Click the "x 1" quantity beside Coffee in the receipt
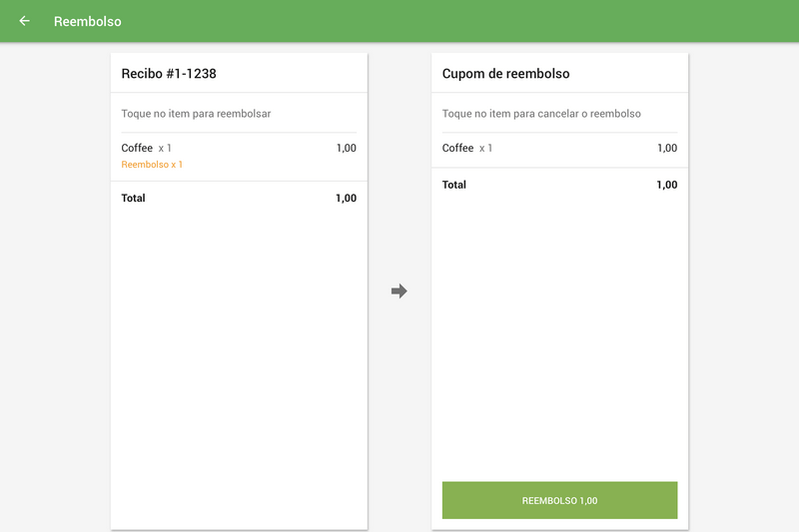Viewport: 799px width, 532px height. point(165,149)
